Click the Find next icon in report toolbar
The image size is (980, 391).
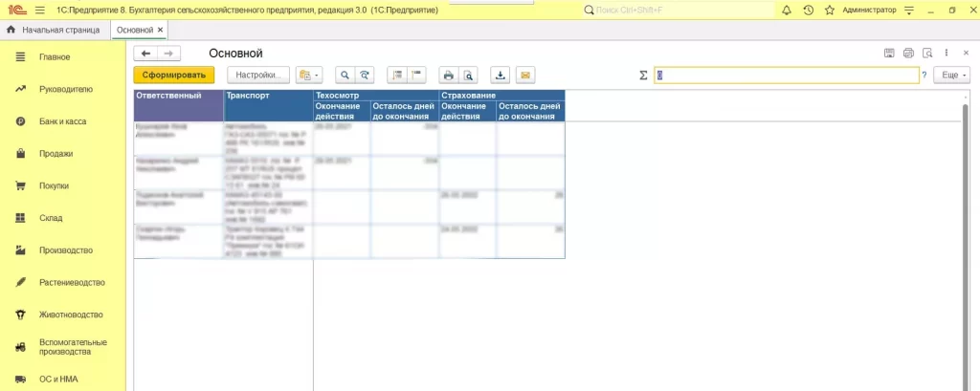coord(365,75)
